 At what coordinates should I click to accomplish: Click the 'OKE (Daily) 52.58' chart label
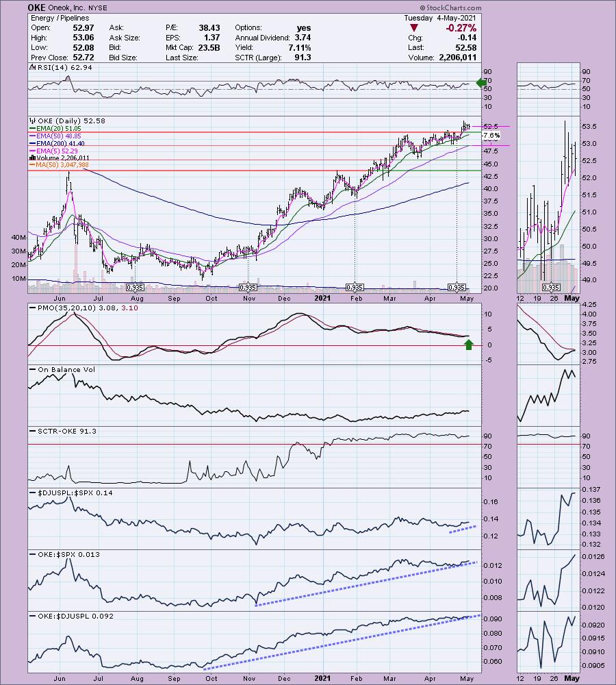(x=72, y=121)
